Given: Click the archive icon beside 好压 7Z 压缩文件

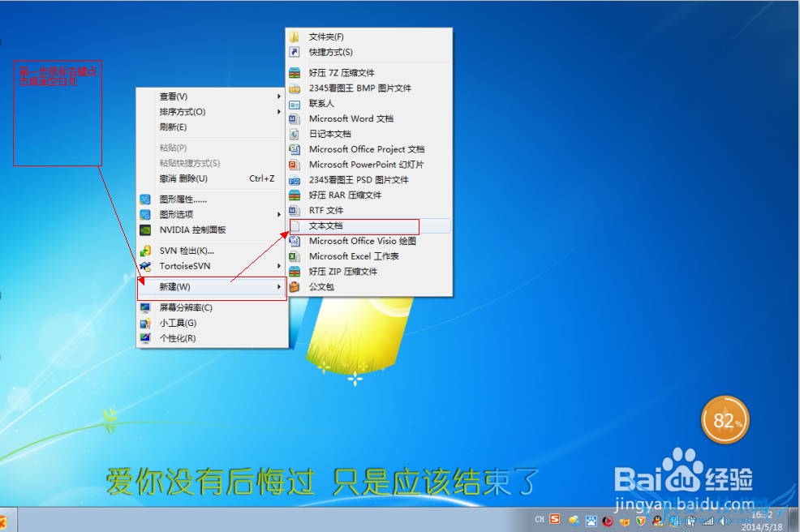Looking at the screenshot, I should 295,73.
